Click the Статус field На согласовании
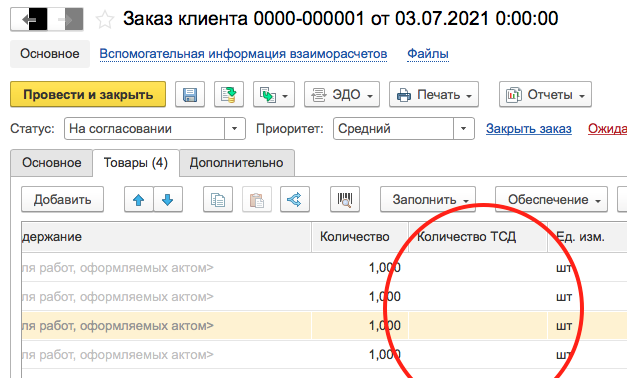 coord(144,128)
